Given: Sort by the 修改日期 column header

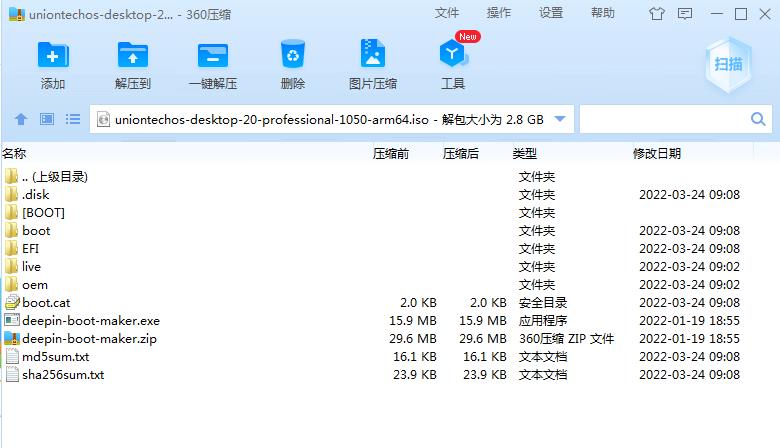Looking at the screenshot, I should tap(657, 154).
